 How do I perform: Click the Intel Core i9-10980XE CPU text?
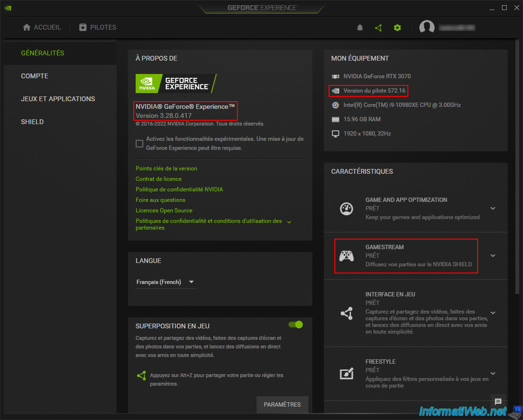tap(402, 105)
